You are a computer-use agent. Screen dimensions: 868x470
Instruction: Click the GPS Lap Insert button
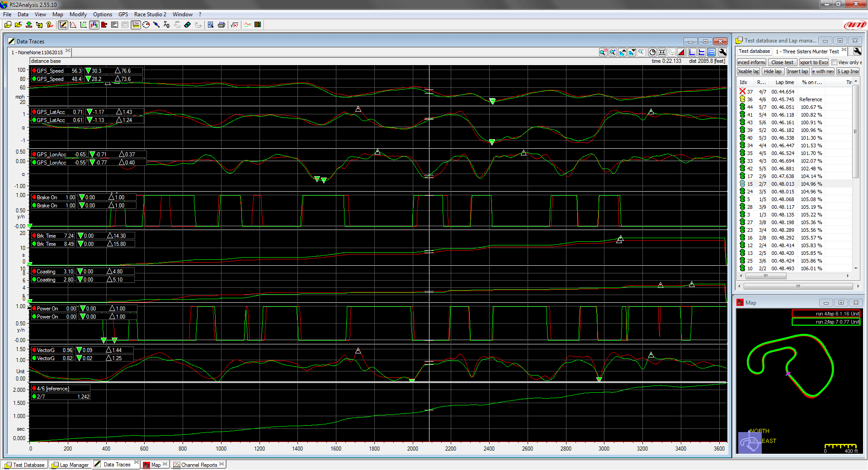tap(848, 71)
